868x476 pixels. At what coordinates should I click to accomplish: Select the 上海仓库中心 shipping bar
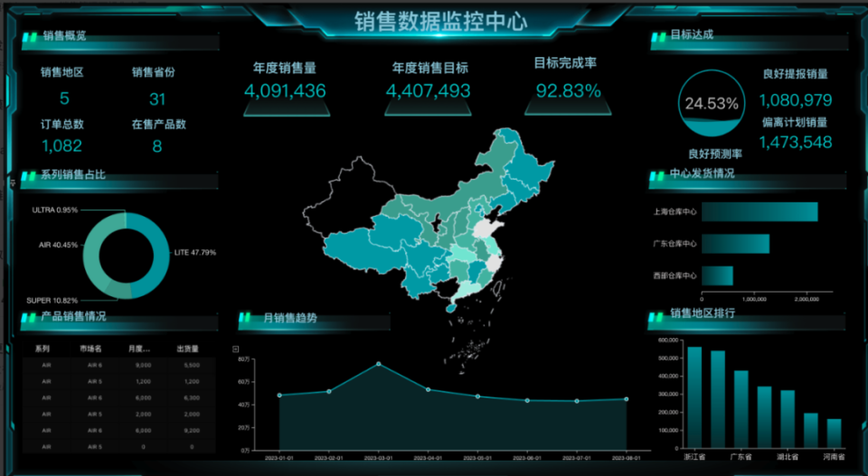click(x=759, y=212)
